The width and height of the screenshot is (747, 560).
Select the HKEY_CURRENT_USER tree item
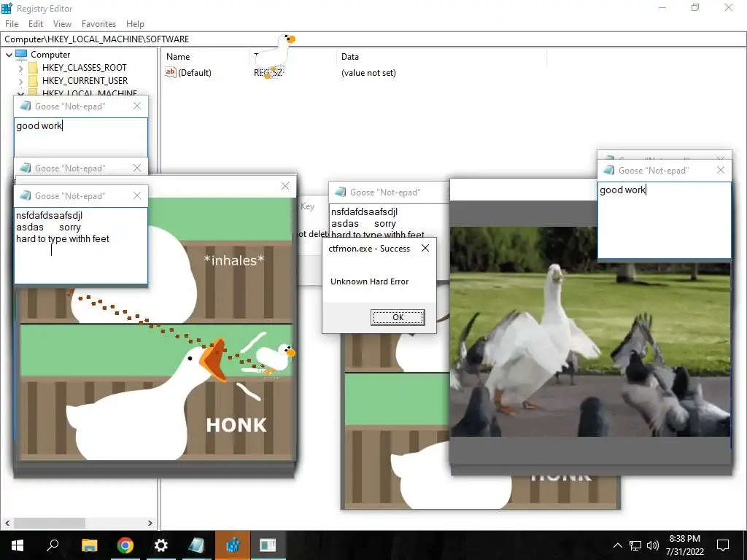pos(85,81)
